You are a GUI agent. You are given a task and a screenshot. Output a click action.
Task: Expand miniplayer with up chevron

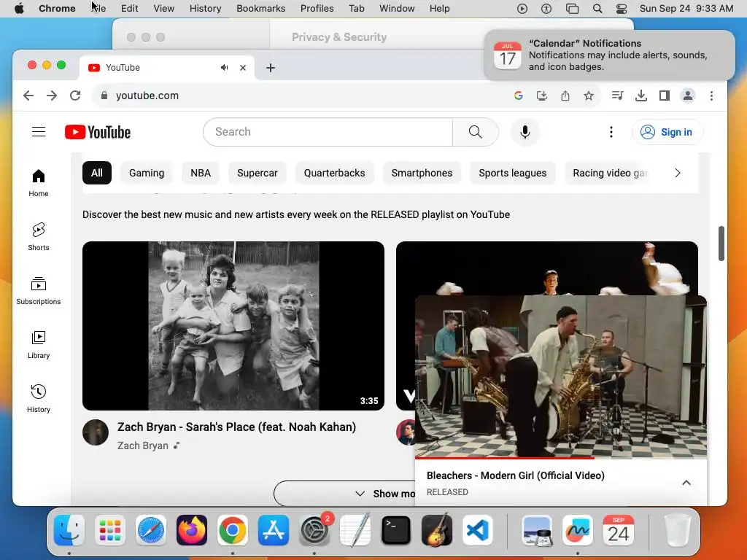tap(686, 483)
